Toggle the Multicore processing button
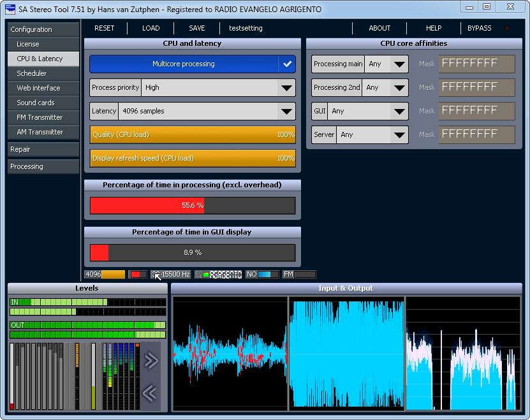This screenshot has height=420, width=530. point(193,64)
